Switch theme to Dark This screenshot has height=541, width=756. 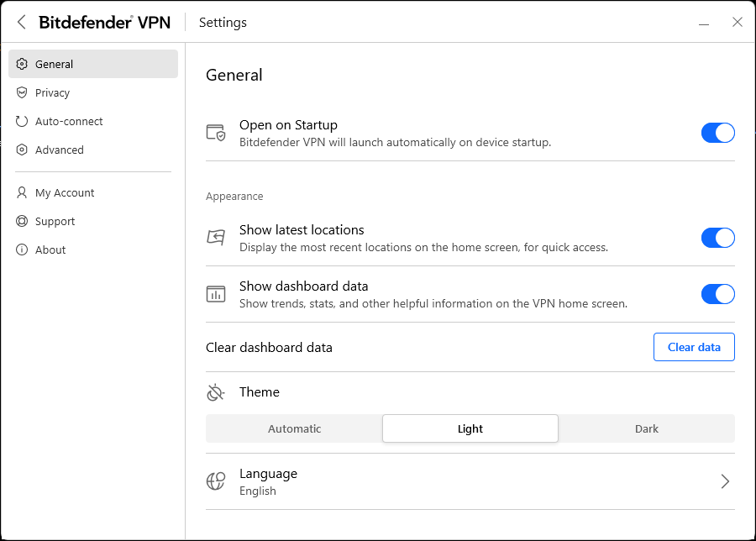[x=646, y=428]
